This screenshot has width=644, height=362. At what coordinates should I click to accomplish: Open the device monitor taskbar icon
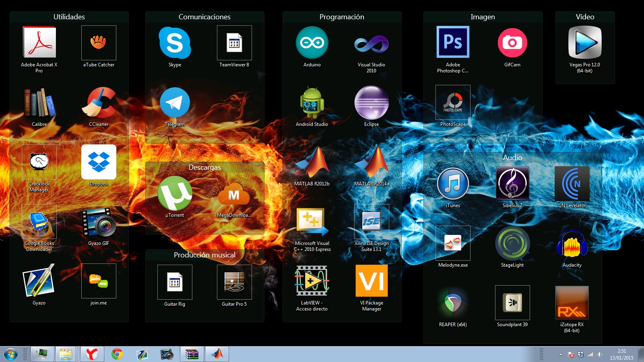(x=41, y=354)
